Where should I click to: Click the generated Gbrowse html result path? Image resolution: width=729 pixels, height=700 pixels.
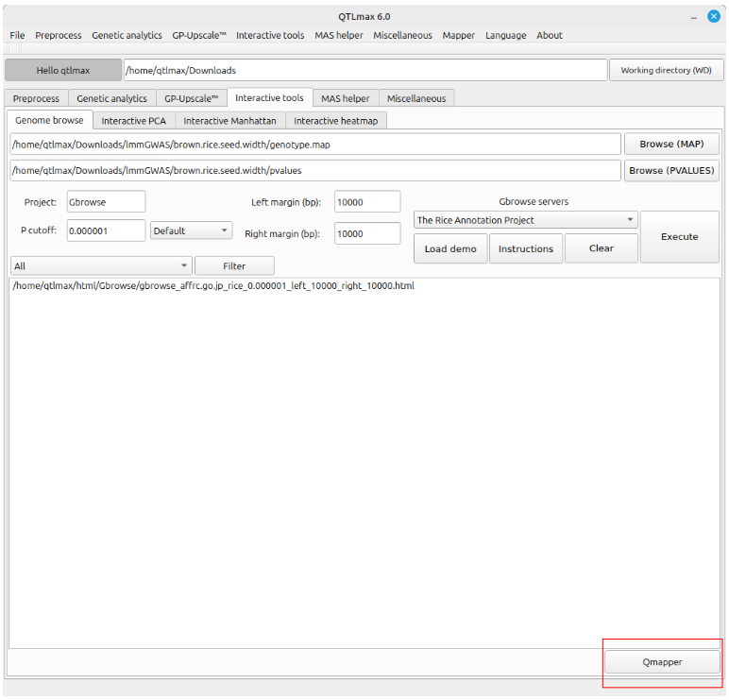click(x=213, y=285)
